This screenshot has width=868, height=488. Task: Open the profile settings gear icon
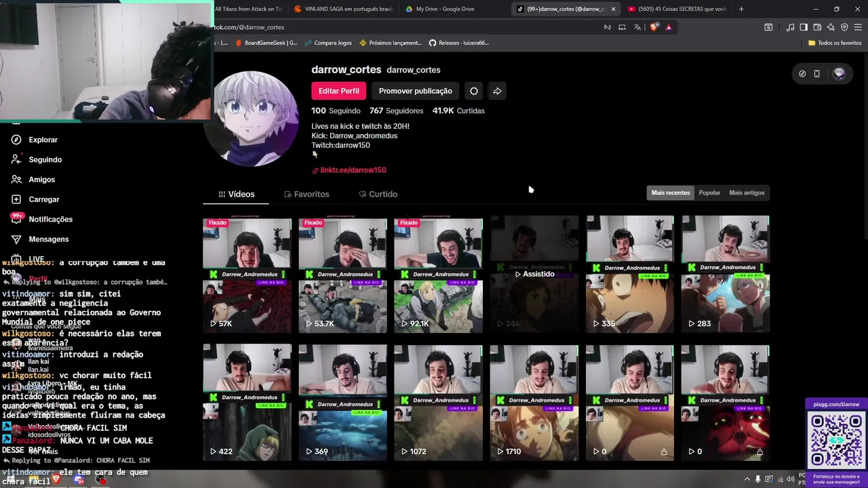[x=474, y=91]
